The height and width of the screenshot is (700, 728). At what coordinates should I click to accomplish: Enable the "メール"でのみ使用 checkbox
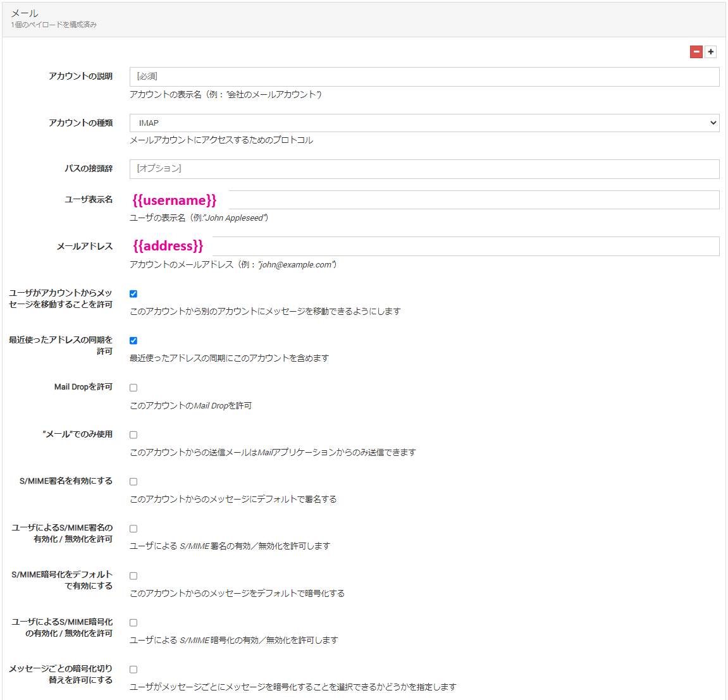click(133, 435)
